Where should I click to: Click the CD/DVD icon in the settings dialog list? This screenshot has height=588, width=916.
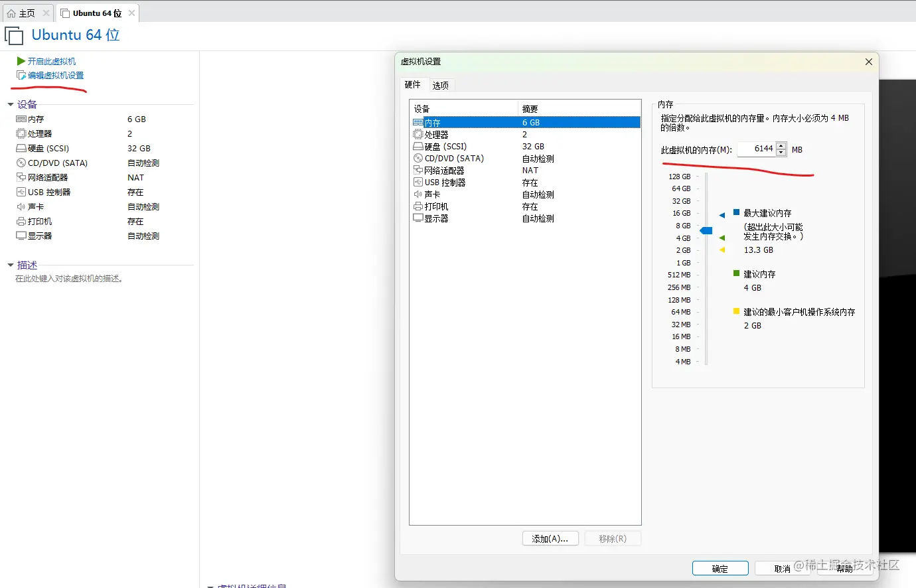(418, 159)
